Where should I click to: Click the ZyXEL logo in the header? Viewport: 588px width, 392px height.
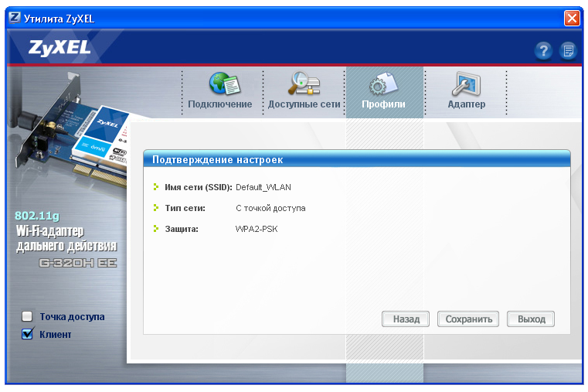click(59, 48)
